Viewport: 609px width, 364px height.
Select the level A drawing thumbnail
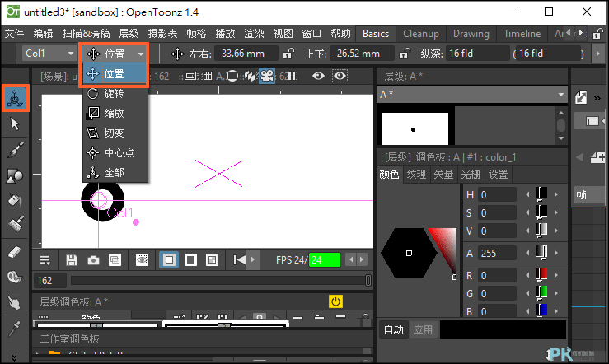(415, 128)
